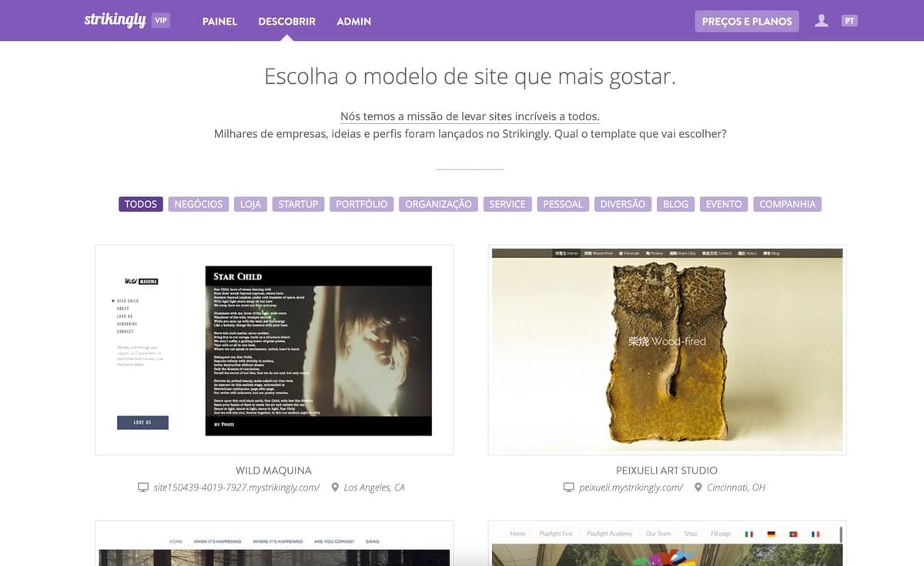This screenshot has height=566, width=924.
Task: Toggle the PORTFÓLIO filter
Action: coord(361,203)
